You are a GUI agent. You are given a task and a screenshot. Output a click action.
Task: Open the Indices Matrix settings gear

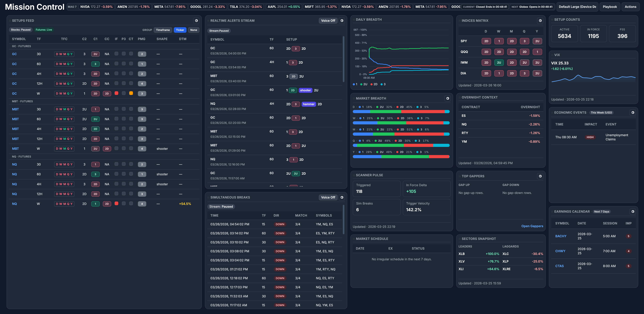coord(540,21)
